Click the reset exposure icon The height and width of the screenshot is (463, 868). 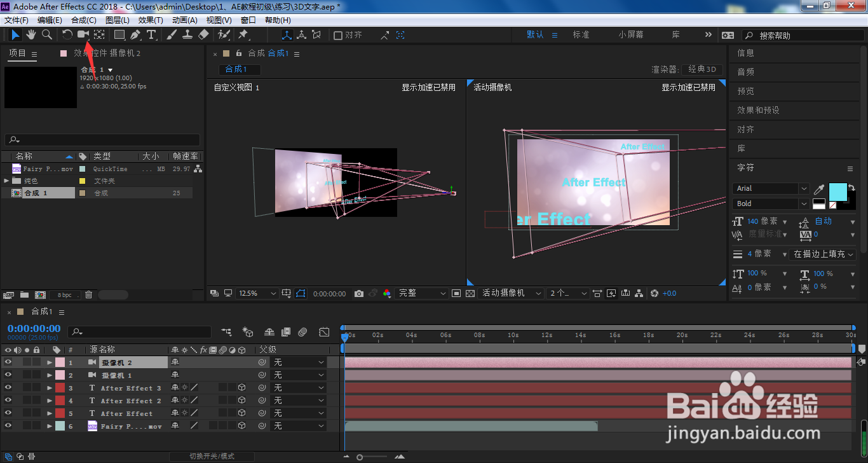click(654, 293)
